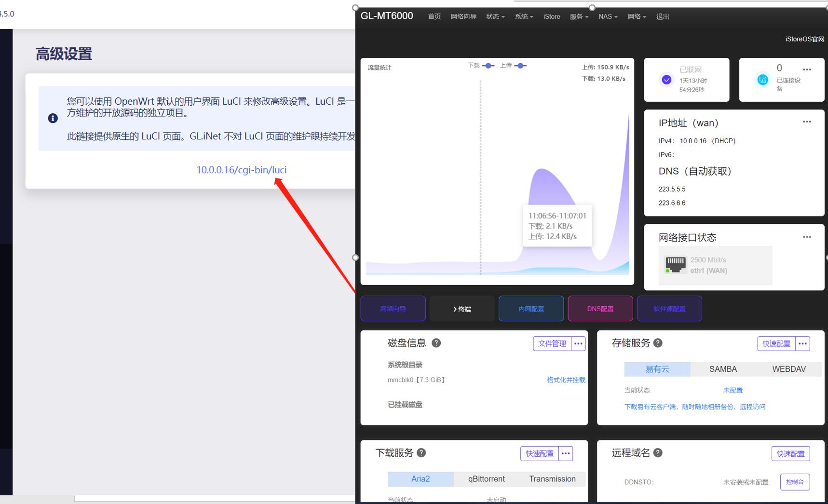Click the help icon beside 磁盘信息
828x504 pixels.
point(436,343)
